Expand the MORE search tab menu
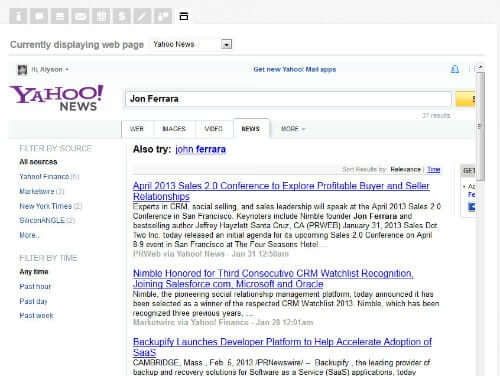This screenshot has width=500, height=376. [x=293, y=129]
